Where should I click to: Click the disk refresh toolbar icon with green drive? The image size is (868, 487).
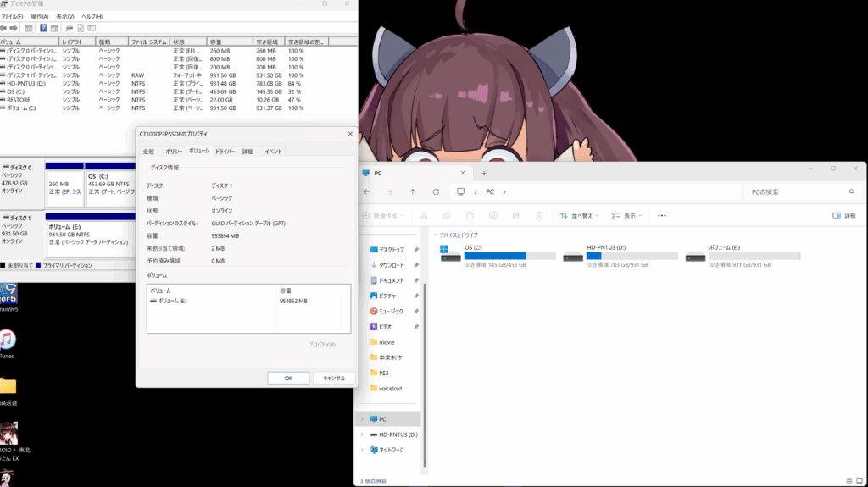coord(69,28)
